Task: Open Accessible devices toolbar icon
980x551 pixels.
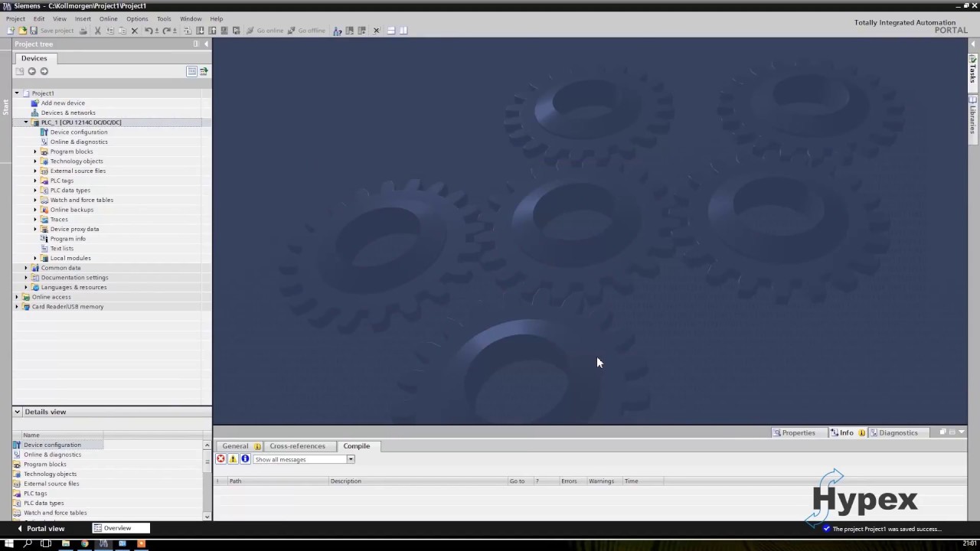Action: point(337,31)
